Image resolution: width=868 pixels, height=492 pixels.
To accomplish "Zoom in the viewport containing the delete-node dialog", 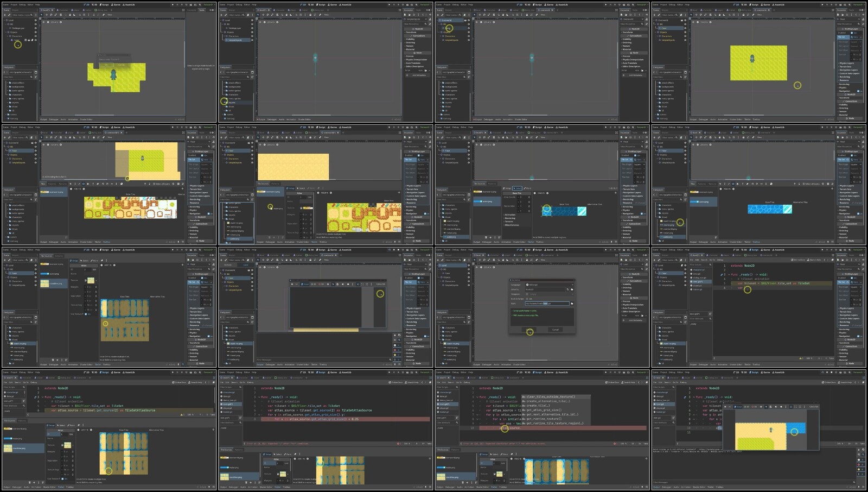I will pyautogui.click(x=60, y=22).
